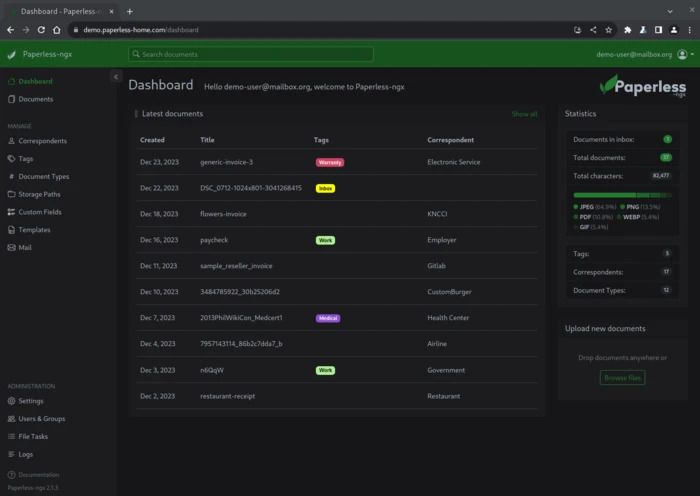This screenshot has height=496, width=700.
Task: Click the Logs icon in sidebar
Action: pos(12,454)
